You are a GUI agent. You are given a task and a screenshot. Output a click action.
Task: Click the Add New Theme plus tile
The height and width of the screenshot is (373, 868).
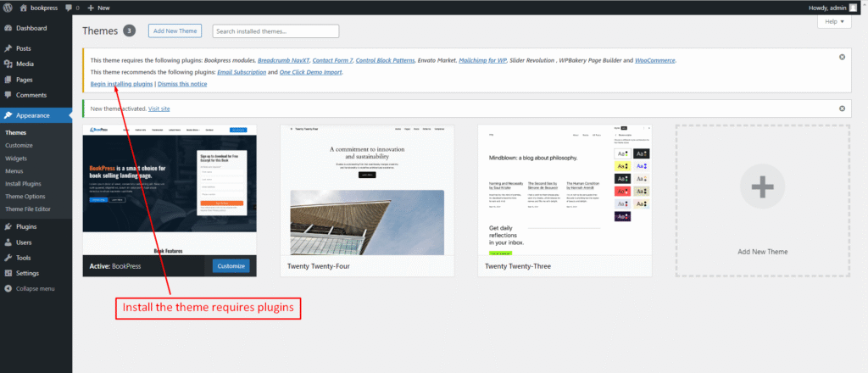pyautogui.click(x=762, y=200)
